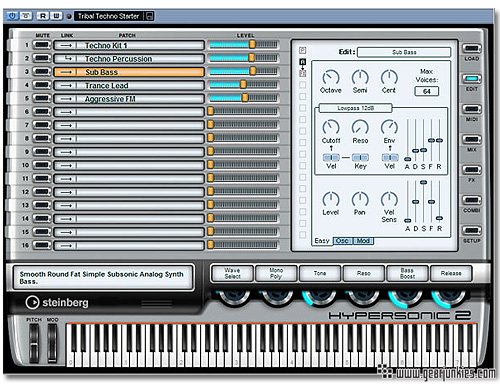Toggle link arrow on Techno Percussion slot

66,59
